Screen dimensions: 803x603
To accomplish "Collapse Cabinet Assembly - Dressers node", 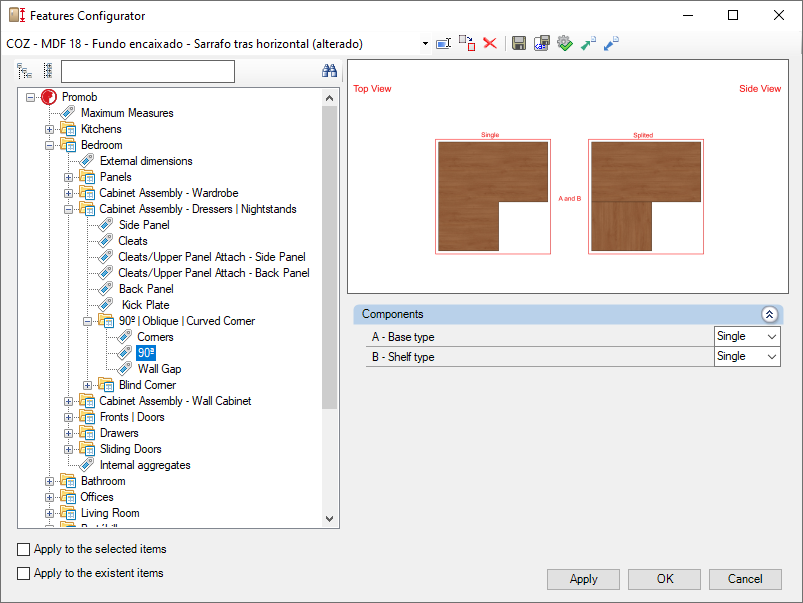I will [x=68, y=209].
